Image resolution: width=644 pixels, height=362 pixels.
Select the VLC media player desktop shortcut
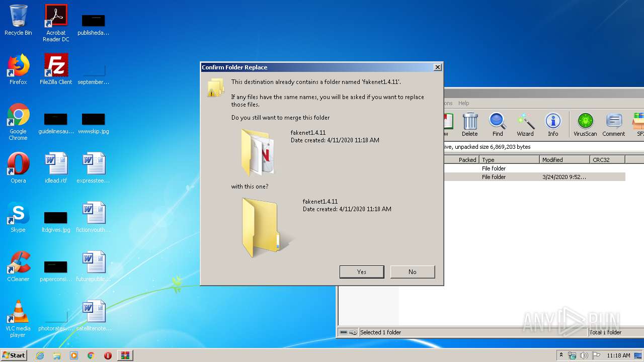coord(18,319)
